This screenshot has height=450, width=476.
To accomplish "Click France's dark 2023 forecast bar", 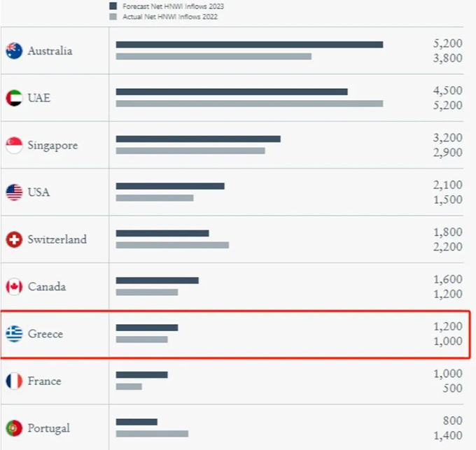I will click(142, 374).
